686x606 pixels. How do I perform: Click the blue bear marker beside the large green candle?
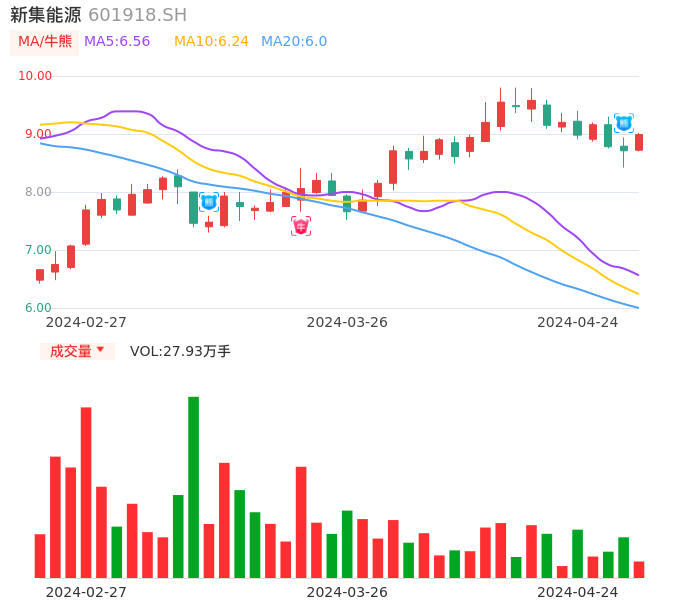coord(208,202)
